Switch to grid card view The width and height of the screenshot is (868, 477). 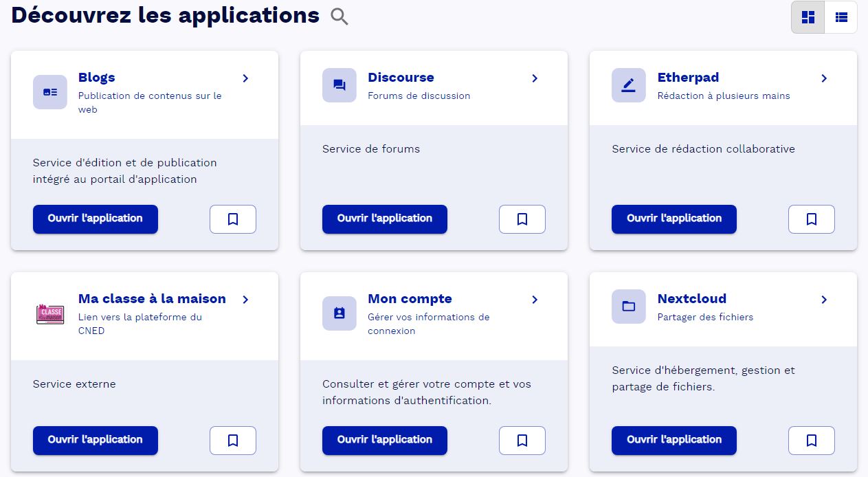[x=808, y=17]
